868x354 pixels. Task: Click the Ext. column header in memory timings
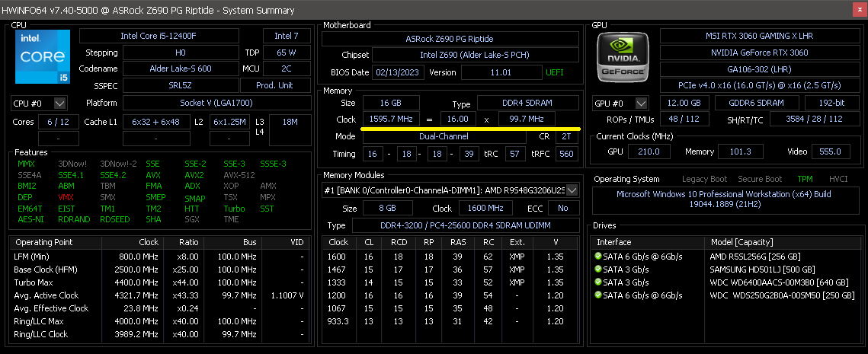(x=517, y=242)
